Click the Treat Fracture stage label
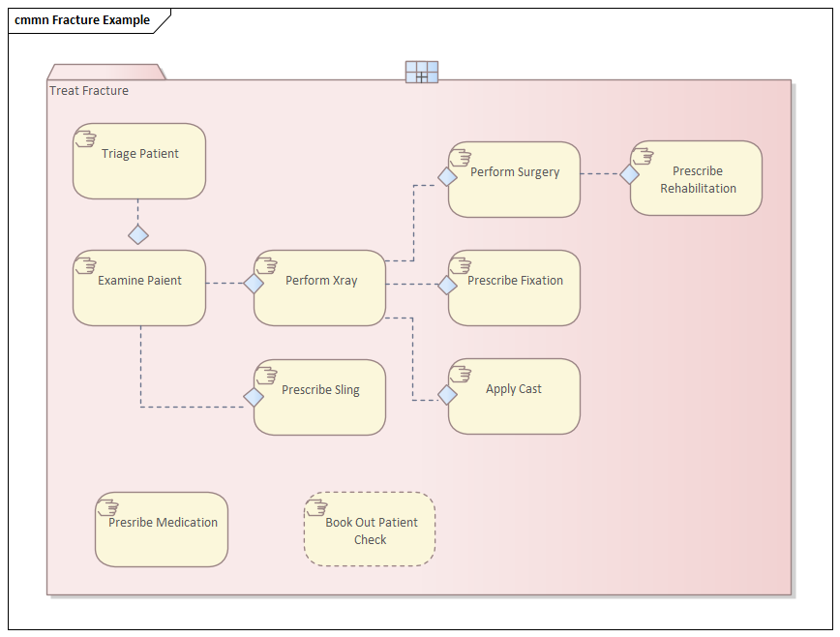This screenshot has width=840, height=637. [89, 91]
